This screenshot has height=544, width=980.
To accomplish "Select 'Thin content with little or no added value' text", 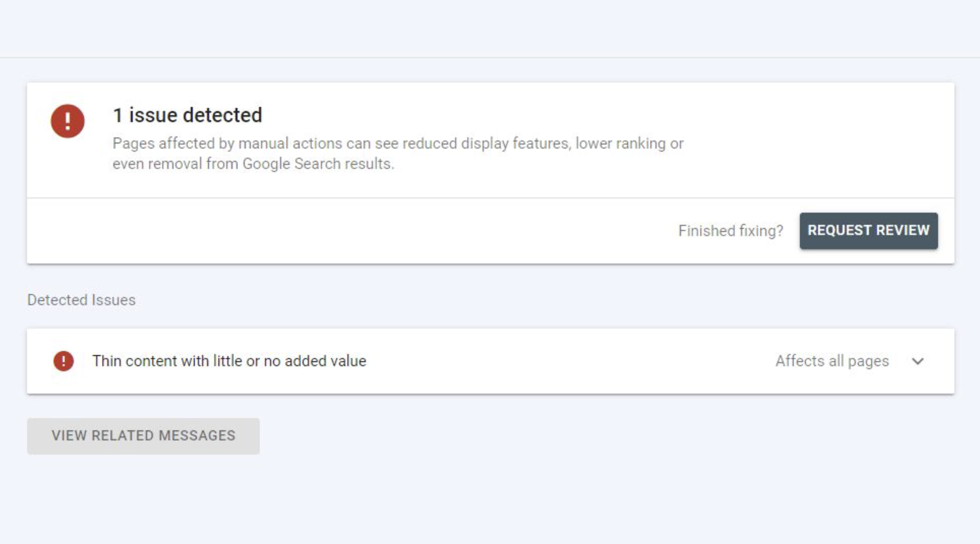I will click(x=229, y=361).
